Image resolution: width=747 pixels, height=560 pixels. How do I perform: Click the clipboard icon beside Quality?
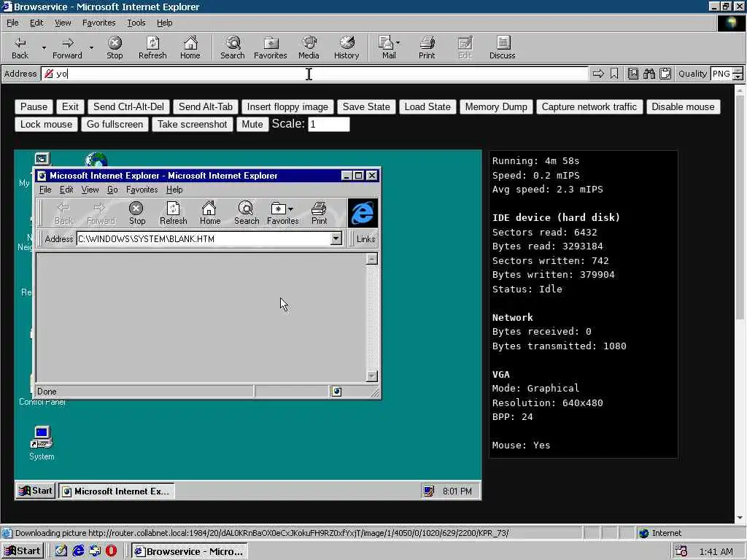click(665, 74)
